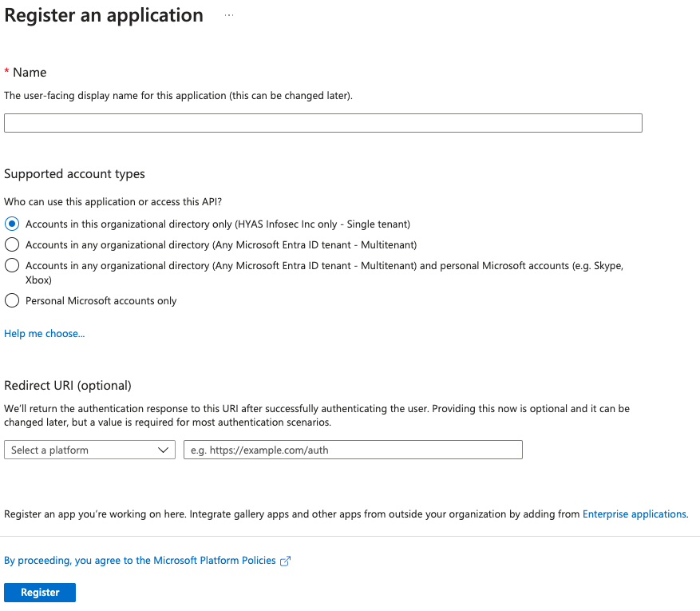Focus the application Name text field

tap(323, 123)
